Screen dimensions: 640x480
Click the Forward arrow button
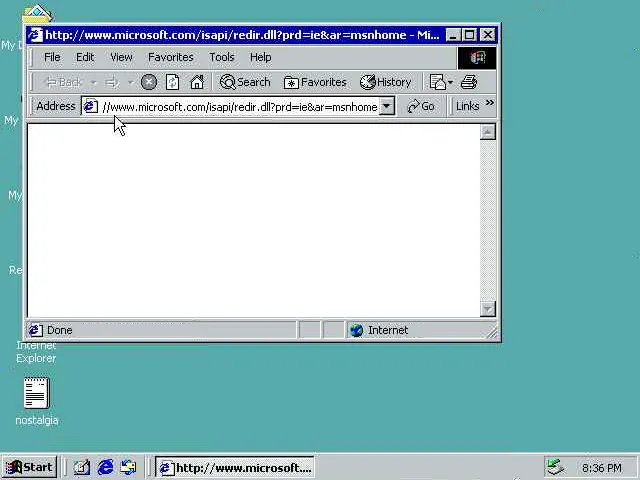112,83
